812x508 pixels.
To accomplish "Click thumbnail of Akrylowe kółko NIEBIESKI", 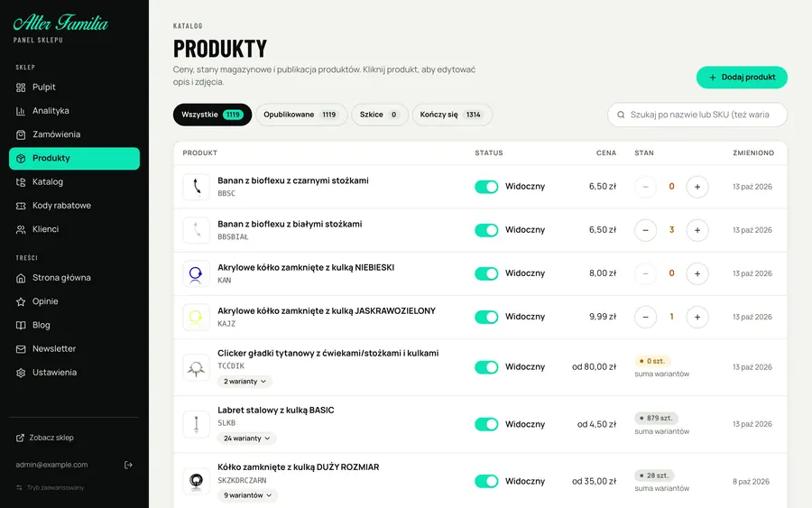I will [196, 273].
